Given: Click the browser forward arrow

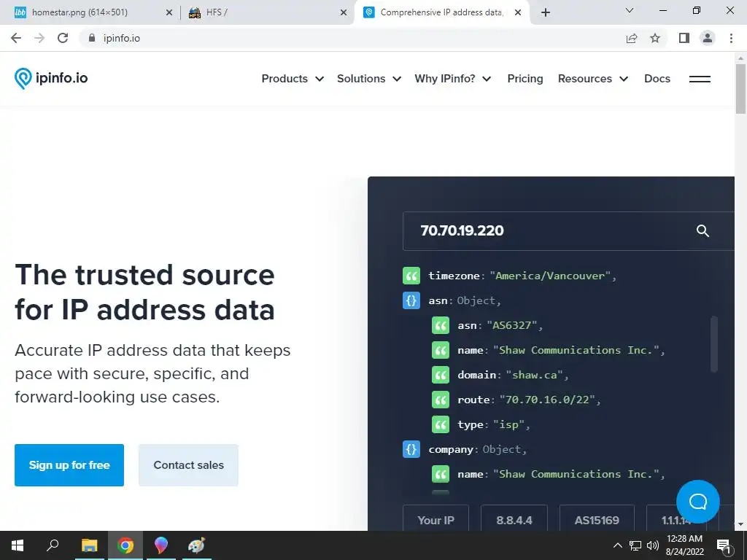Looking at the screenshot, I should (39, 38).
